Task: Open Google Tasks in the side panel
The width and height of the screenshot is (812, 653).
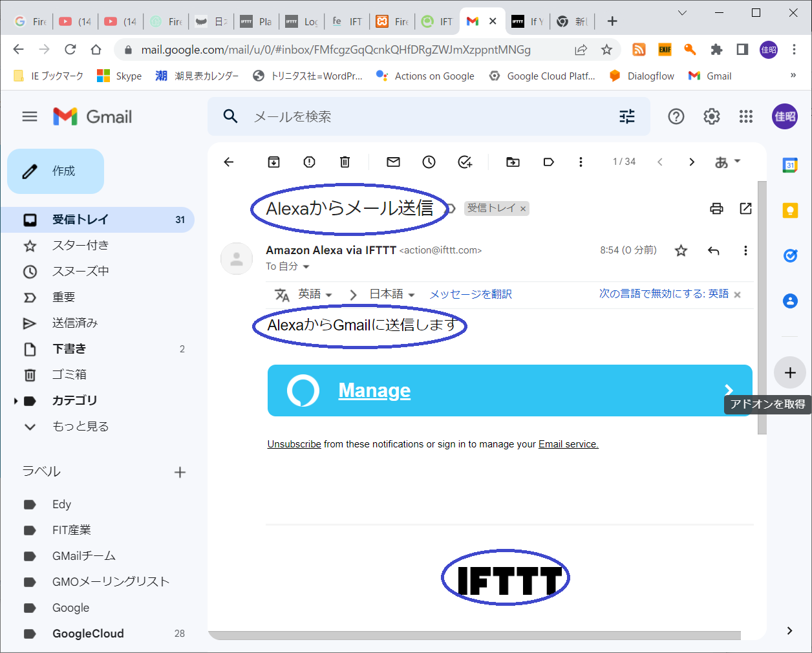Action: pos(790,255)
